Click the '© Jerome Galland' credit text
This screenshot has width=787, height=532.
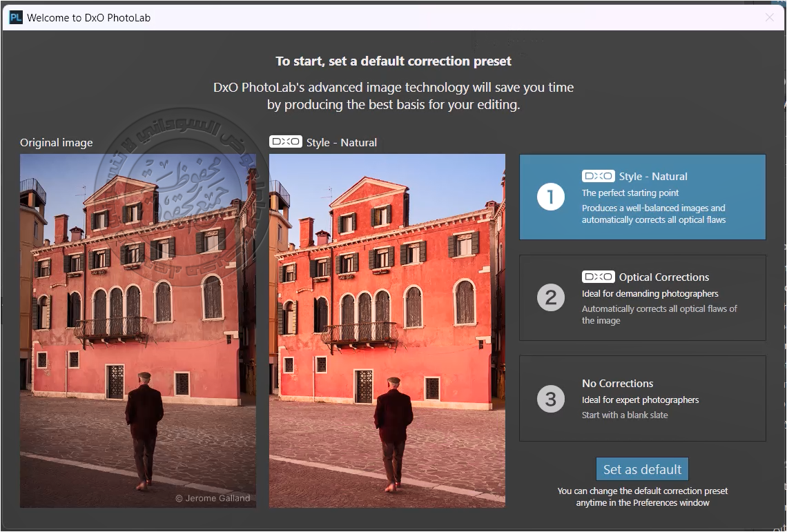click(213, 498)
